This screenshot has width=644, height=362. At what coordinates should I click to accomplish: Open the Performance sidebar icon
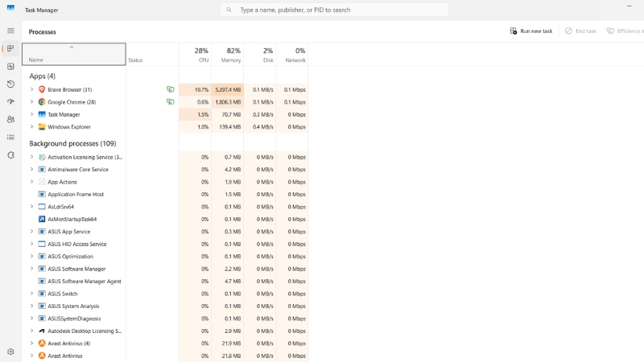click(x=10, y=67)
